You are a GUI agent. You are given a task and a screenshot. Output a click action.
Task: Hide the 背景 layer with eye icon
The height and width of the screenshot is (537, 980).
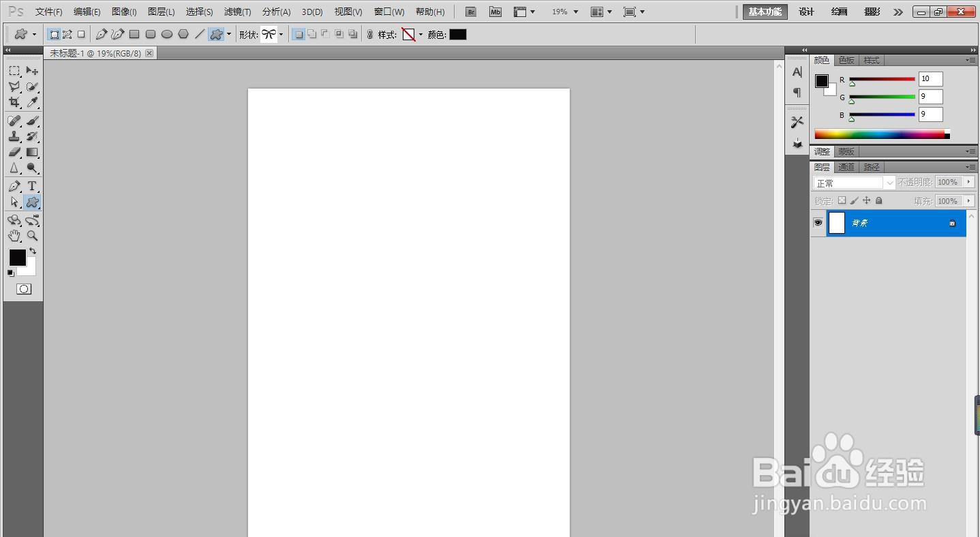coord(818,223)
